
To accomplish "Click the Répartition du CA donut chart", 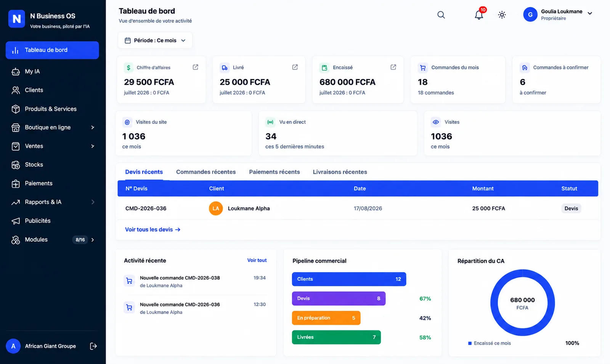I will [523, 303].
